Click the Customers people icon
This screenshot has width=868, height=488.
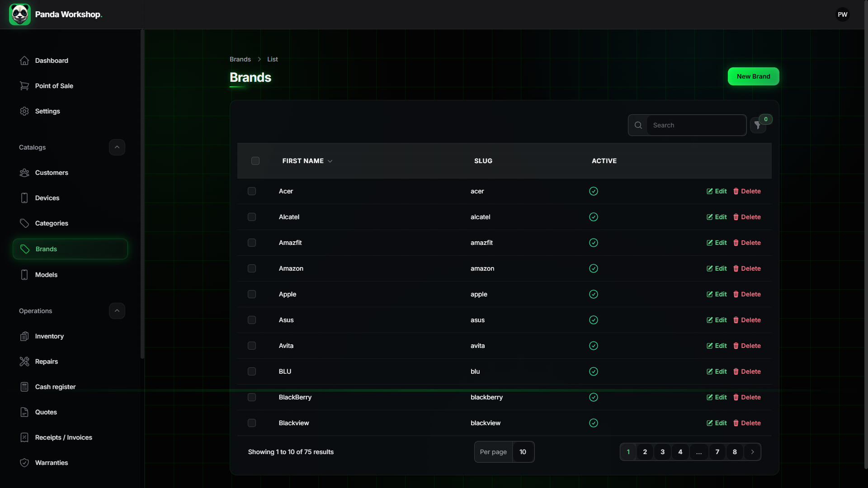[24, 173]
